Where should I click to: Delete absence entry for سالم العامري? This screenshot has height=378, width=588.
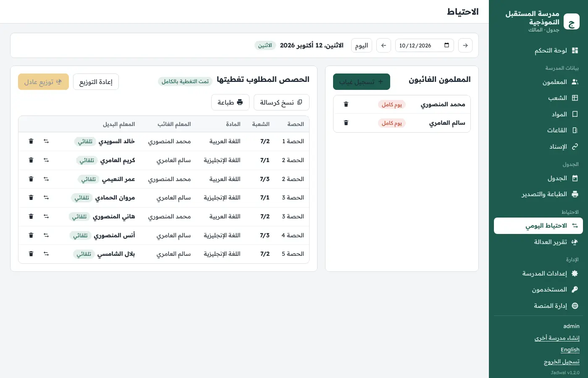click(x=346, y=123)
